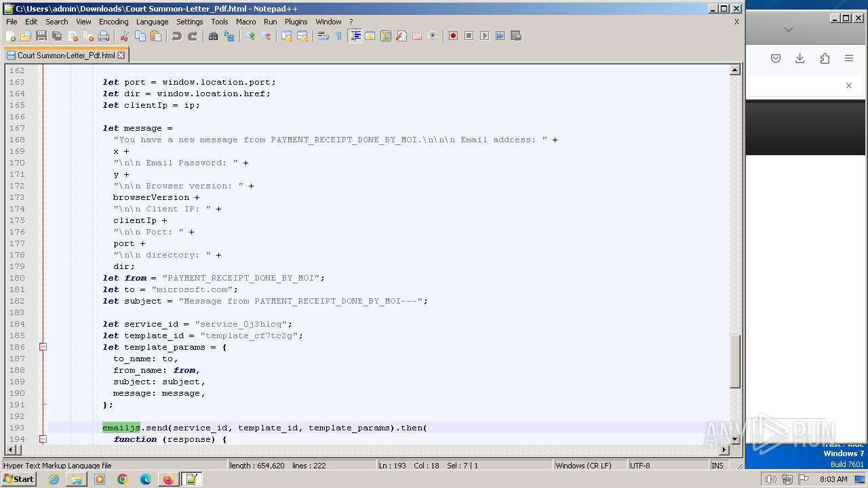Open the Firefox extensions puzzle icon

[x=825, y=58]
